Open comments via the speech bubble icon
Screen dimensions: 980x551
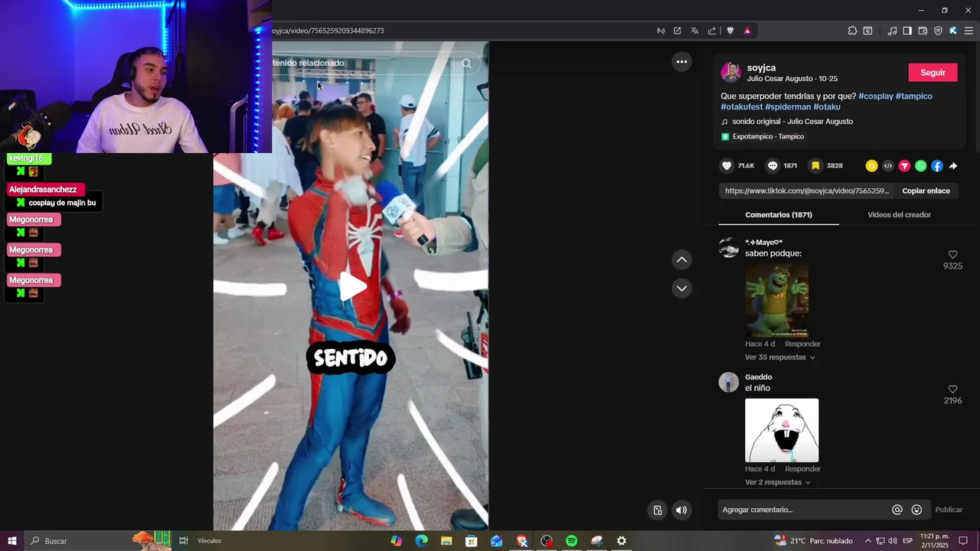tap(773, 165)
